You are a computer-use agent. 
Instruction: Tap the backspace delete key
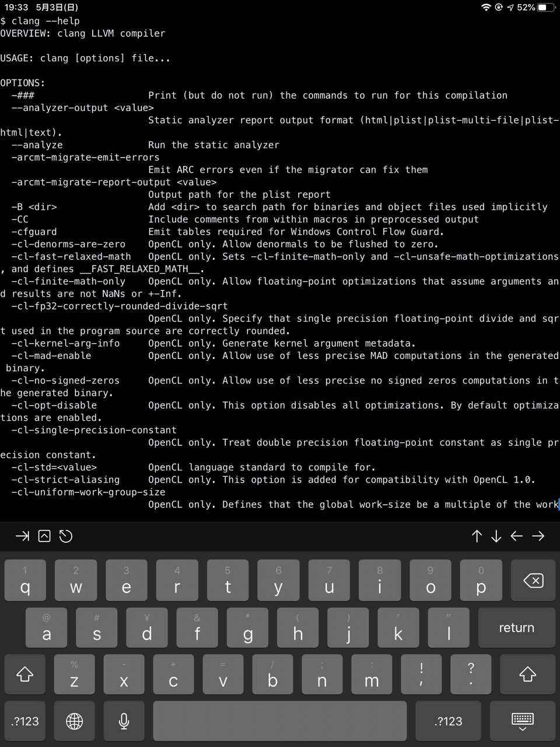(x=533, y=581)
